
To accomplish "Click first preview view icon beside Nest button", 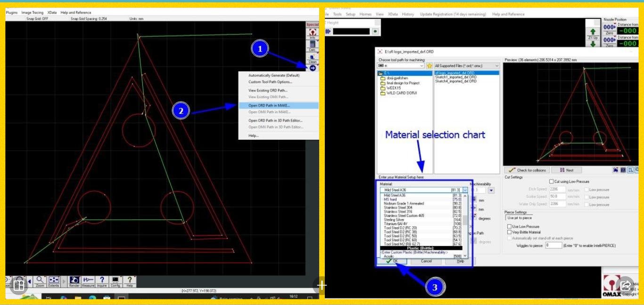I will 616,170.
